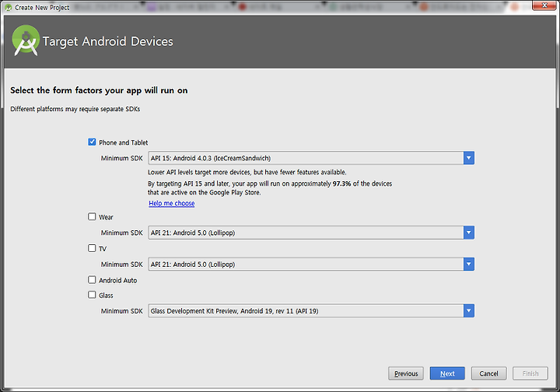Click the Android Studio logo in header
This screenshot has height=392, width=560.
pyautogui.click(x=26, y=40)
